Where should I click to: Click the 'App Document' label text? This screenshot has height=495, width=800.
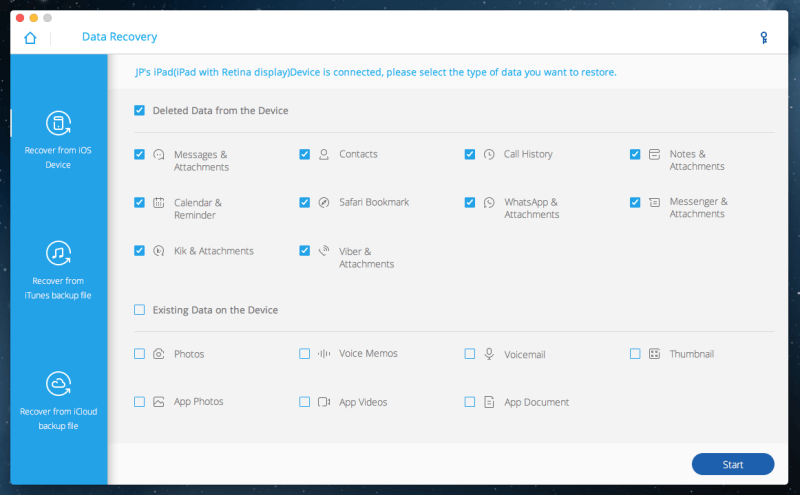point(536,402)
